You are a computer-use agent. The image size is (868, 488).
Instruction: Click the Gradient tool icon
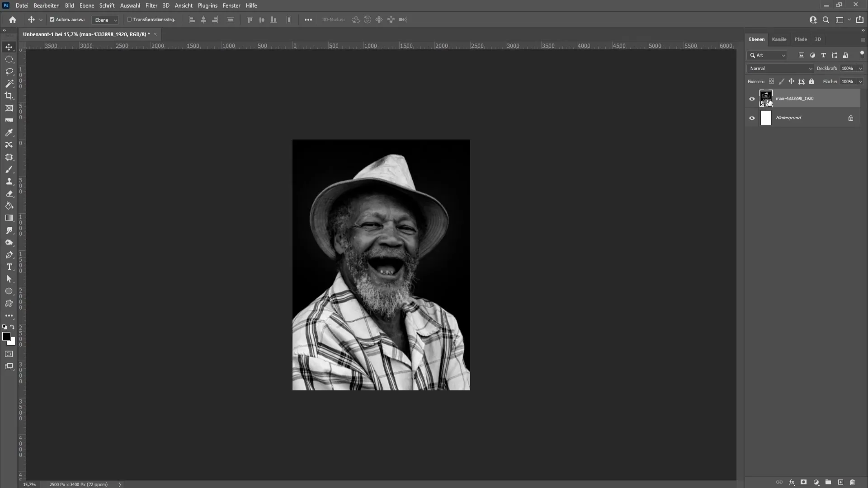coord(9,218)
